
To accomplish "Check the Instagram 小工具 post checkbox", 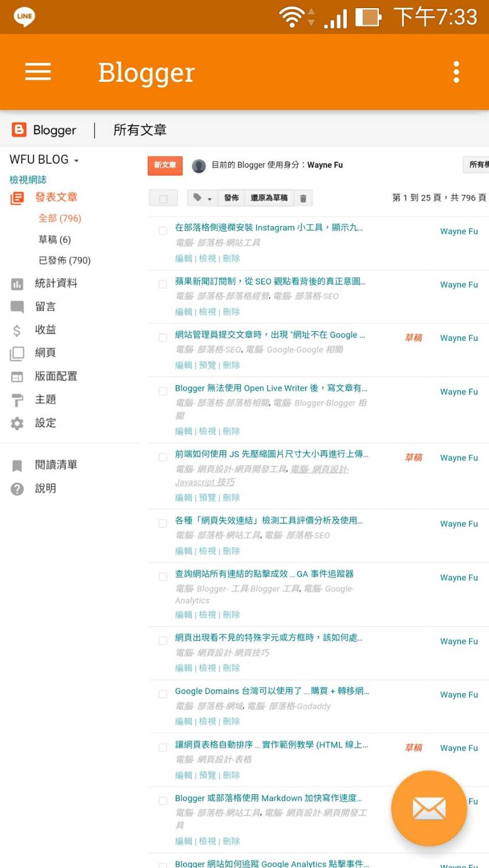I will (163, 231).
